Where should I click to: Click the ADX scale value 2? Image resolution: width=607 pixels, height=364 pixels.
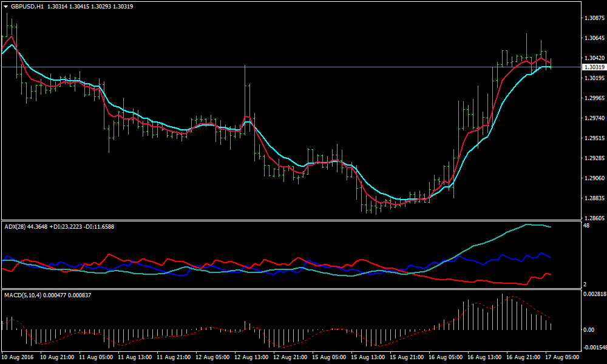(585, 284)
